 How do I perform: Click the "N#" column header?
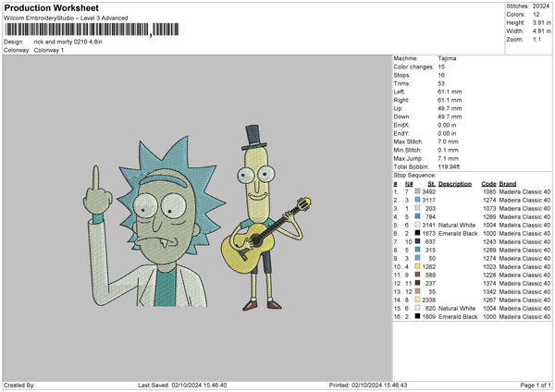tap(409, 184)
